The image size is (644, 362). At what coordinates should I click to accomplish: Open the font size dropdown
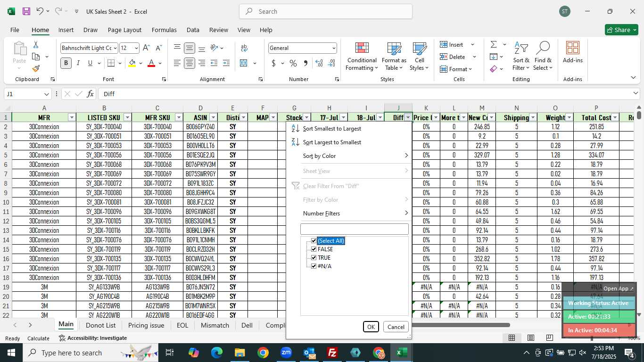point(136,48)
